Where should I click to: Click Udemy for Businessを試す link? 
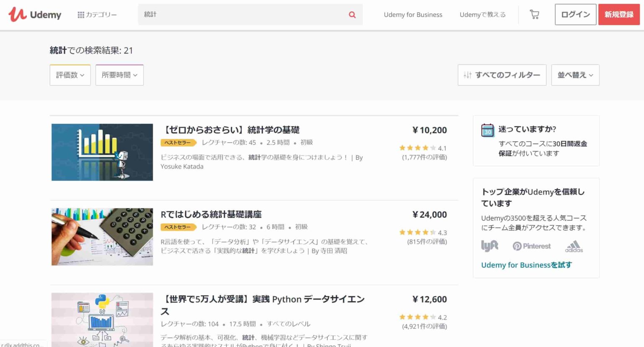[x=526, y=265]
